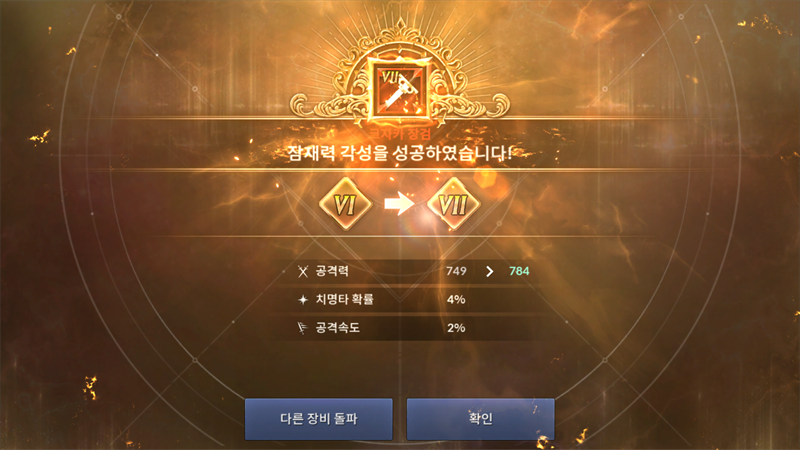Click the chevron between 749 and 784

[x=489, y=271]
